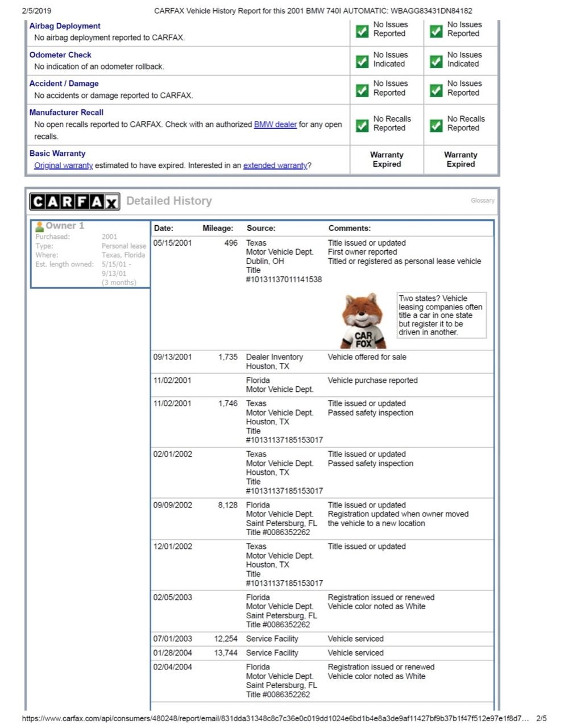Click 'Vehicle purchase reported' comment

click(x=372, y=380)
